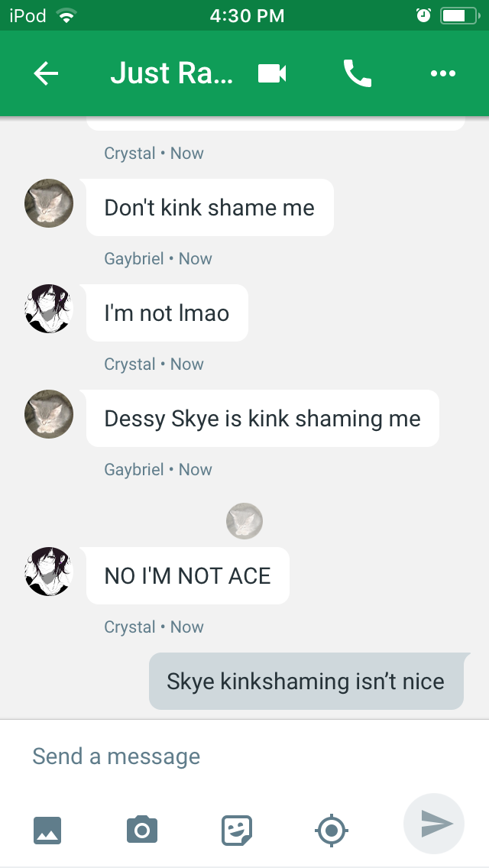Focus the Send a message field
This screenshot has width=489, height=868.
pyautogui.click(x=244, y=756)
